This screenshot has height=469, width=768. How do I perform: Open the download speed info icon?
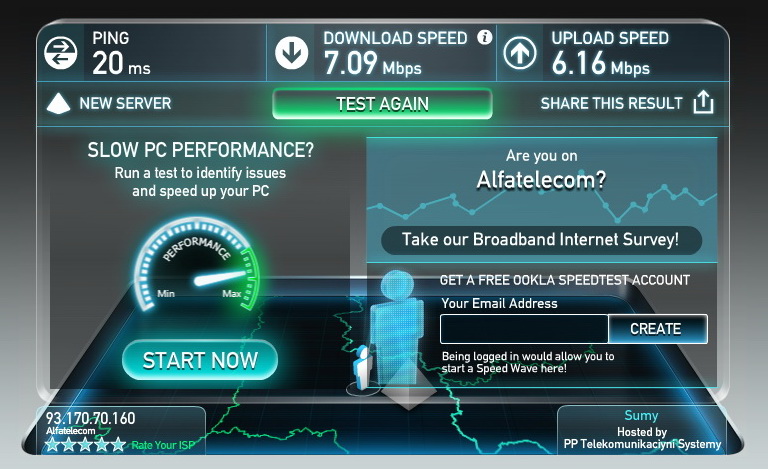(x=484, y=37)
